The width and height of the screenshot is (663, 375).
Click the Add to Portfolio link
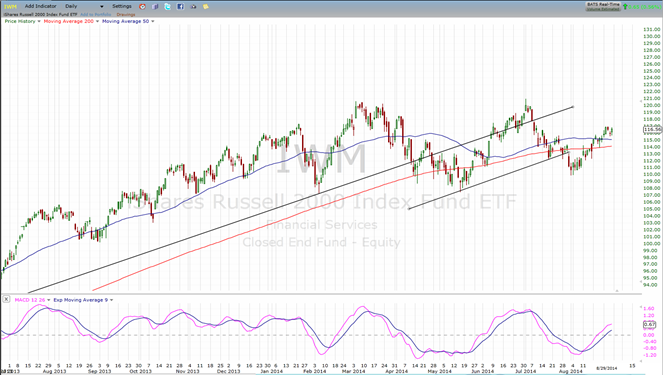[96, 14]
